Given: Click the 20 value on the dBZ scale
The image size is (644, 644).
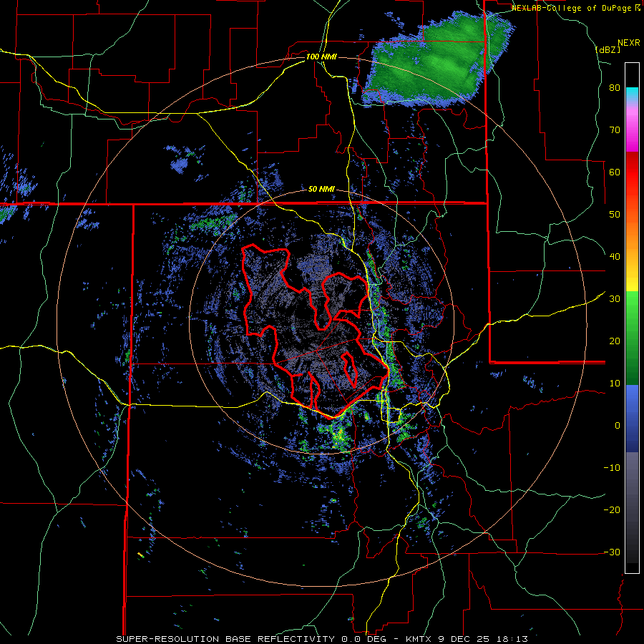Looking at the screenshot, I should [615, 341].
